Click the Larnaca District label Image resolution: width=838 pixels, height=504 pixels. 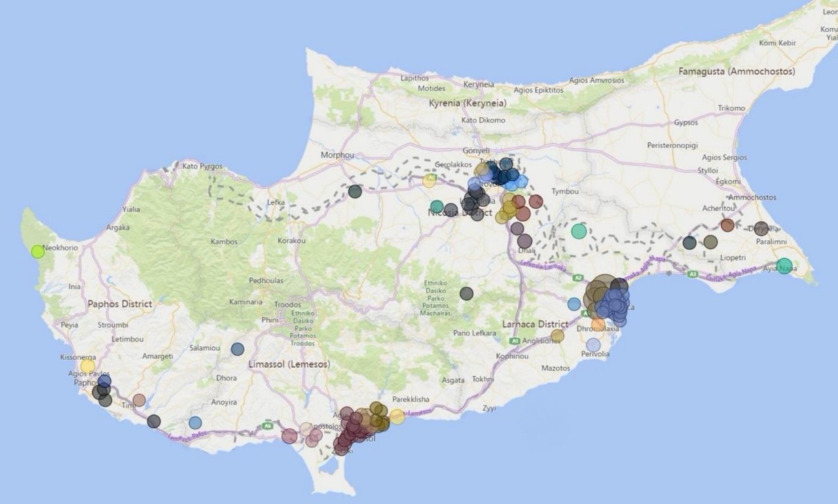pos(535,324)
